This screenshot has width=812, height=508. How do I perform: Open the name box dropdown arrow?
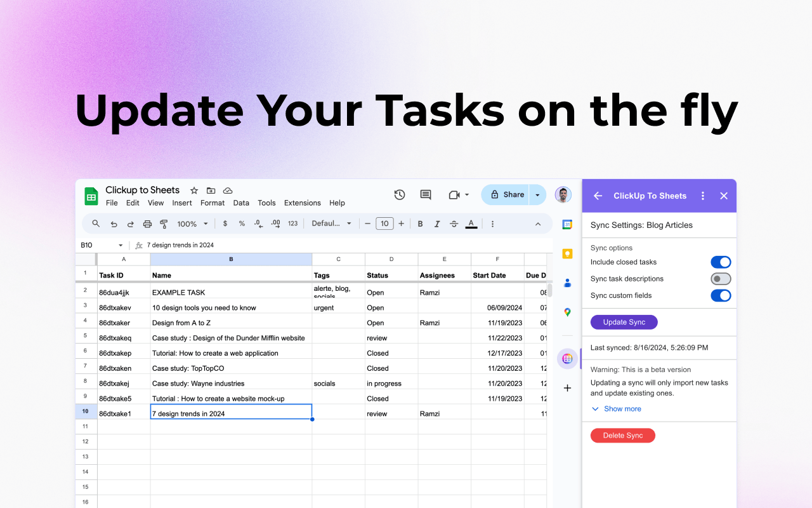[121, 245]
